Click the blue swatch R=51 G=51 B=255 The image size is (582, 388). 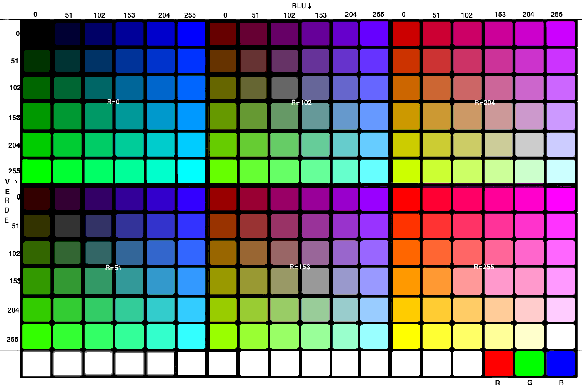point(191,226)
